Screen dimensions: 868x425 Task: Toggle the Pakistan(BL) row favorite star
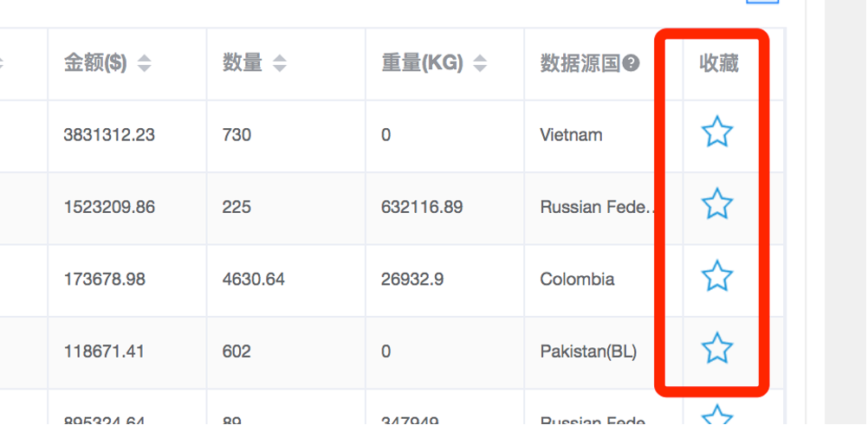click(717, 347)
